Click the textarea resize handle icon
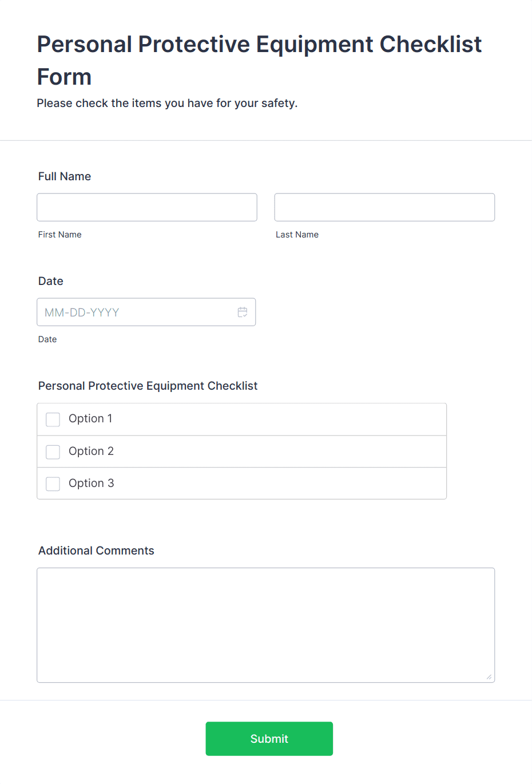 pyautogui.click(x=490, y=677)
